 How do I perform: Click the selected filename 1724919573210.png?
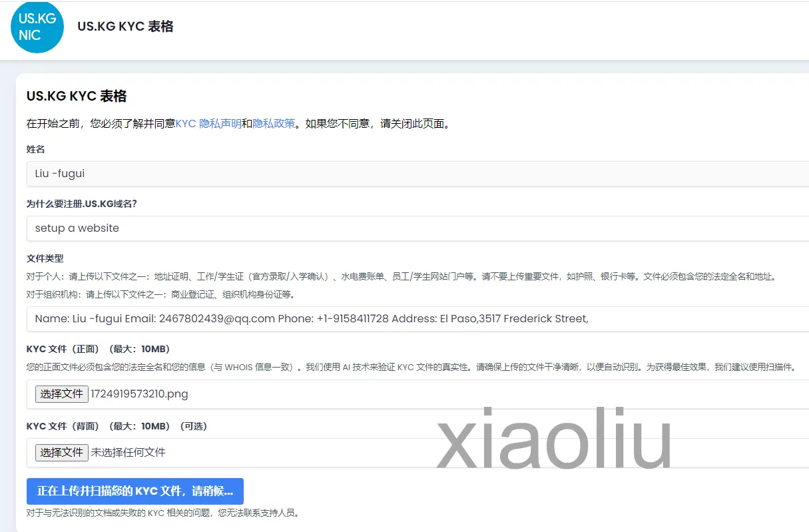tap(140, 394)
